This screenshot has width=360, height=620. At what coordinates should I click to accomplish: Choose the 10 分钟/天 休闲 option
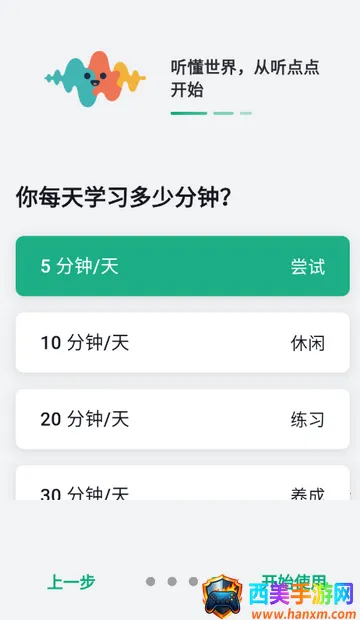coord(182,342)
